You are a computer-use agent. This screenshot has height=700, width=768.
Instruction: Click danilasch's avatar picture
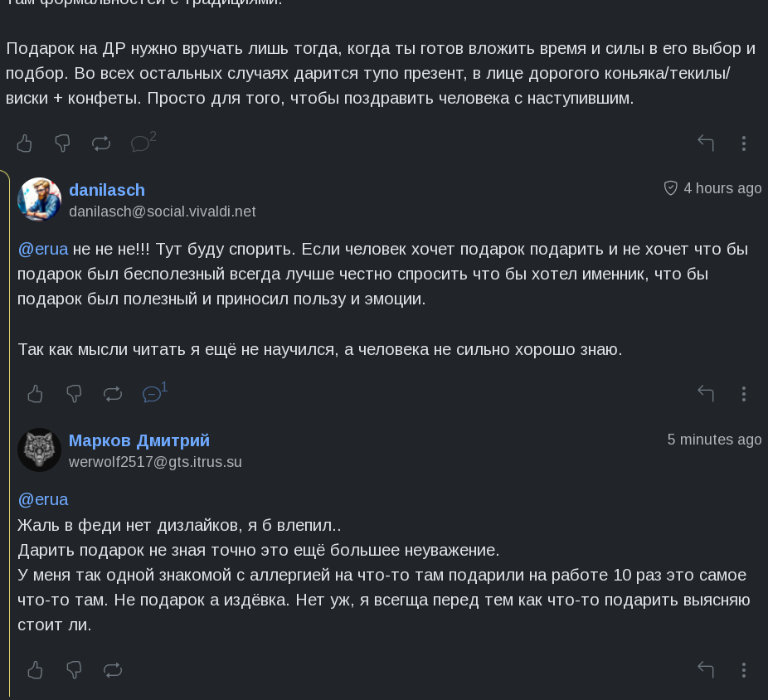tap(40, 200)
